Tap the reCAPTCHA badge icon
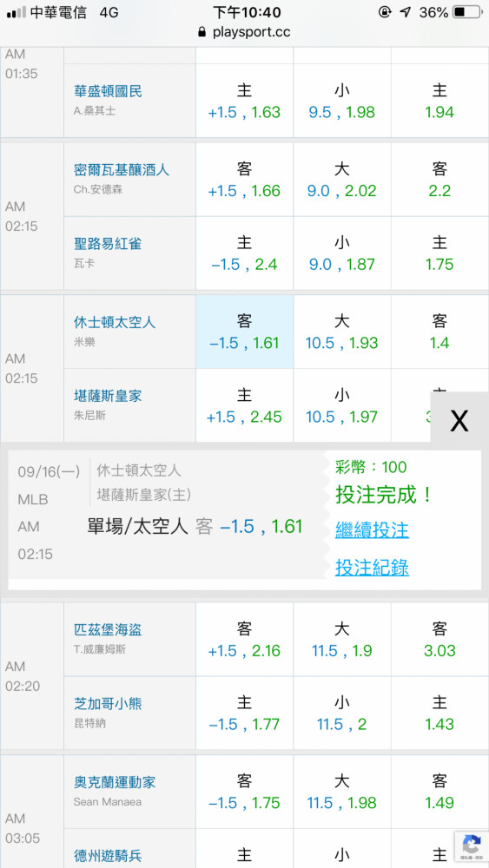Image resolution: width=489 pixels, height=868 pixels. [472, 845]
